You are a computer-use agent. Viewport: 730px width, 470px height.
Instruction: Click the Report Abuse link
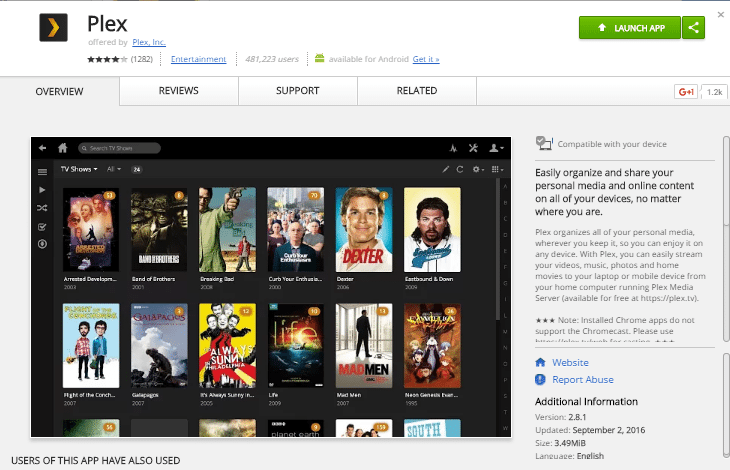(x=583, y=380)
